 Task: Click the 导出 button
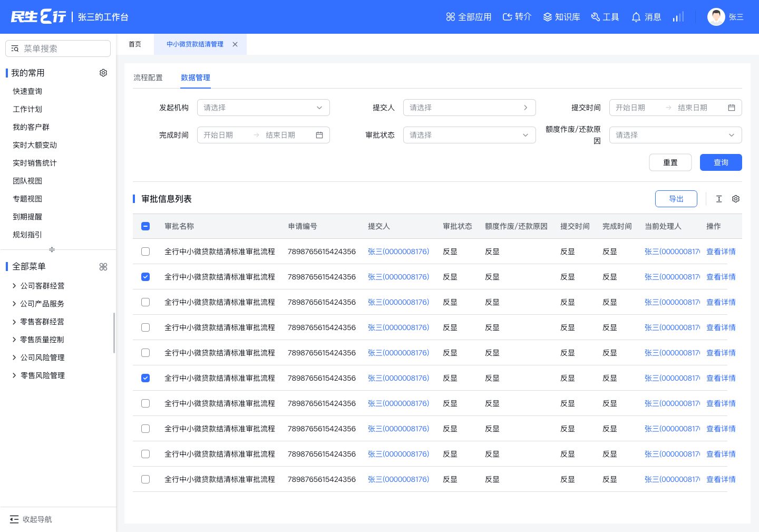click(676, 199)
